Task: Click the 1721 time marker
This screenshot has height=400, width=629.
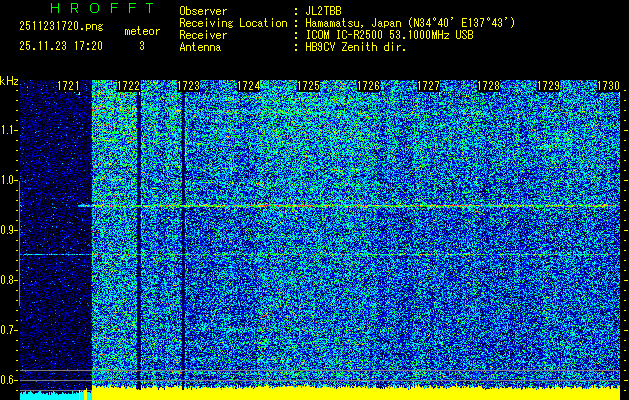Action: (x=68, y=87)
